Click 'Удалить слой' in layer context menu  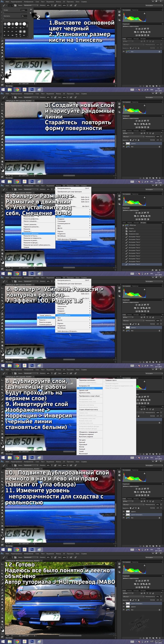84,390
